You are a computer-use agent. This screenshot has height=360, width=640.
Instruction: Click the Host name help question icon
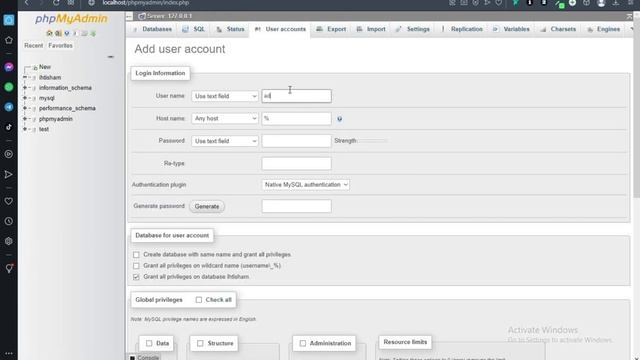coord(340,119)
